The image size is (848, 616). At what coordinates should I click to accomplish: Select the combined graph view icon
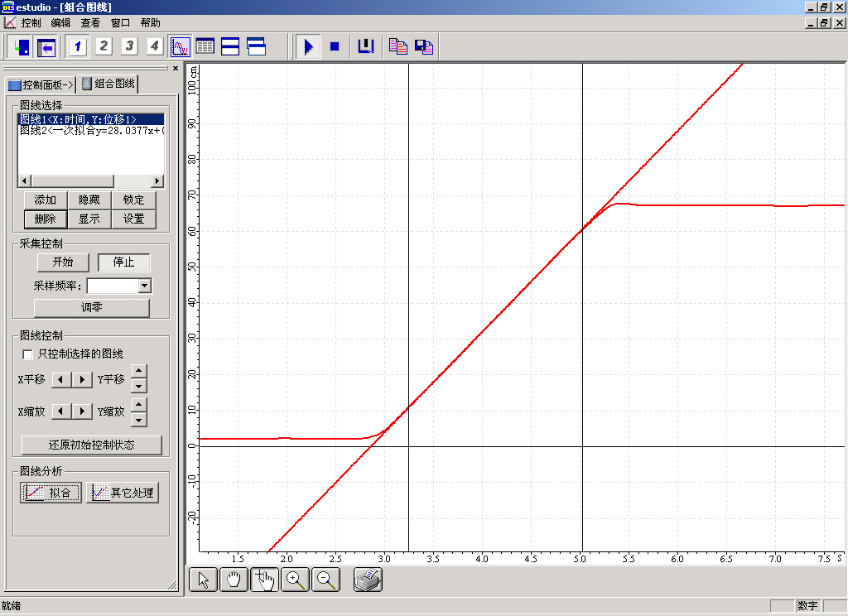180,46
